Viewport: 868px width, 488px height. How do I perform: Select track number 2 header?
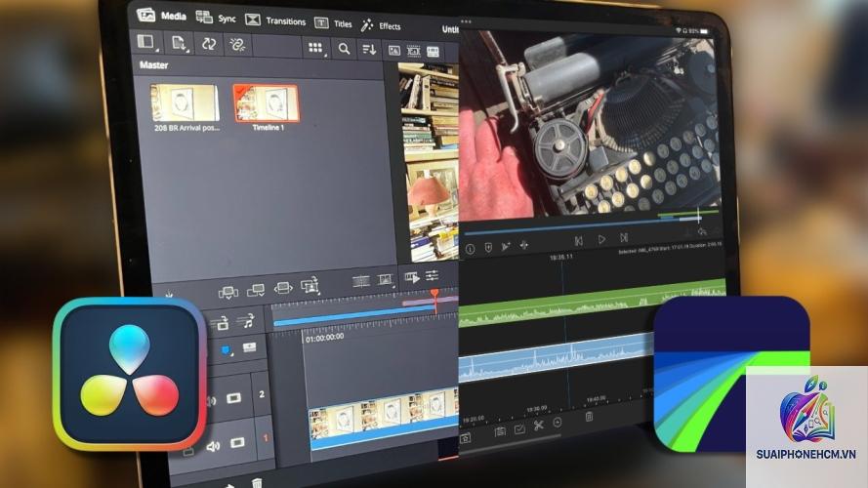262,394
